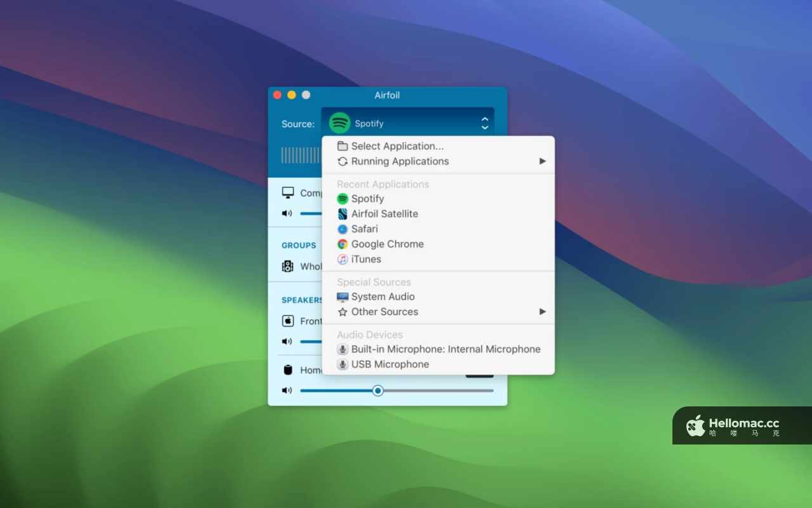Open the Running Applications submenu
This screenshot has height=508, width=812.
coord(438,161)
